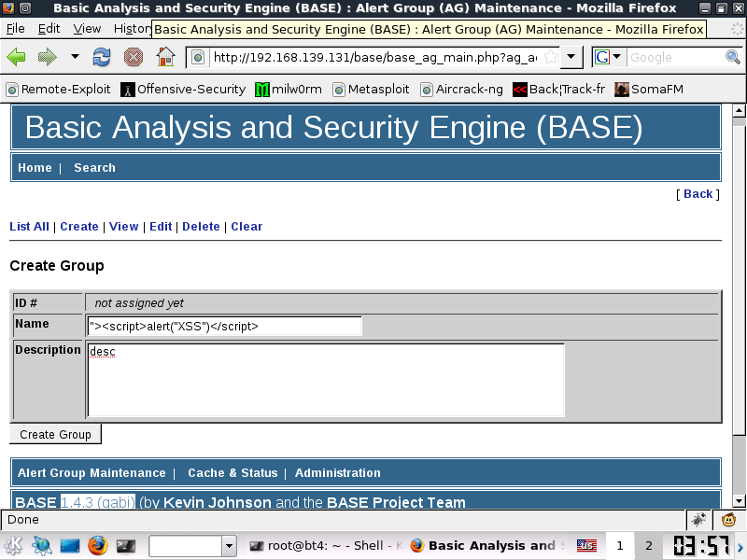Click the Home link in BASE navigation
The image size is (747, 560).
click(35, 168)
